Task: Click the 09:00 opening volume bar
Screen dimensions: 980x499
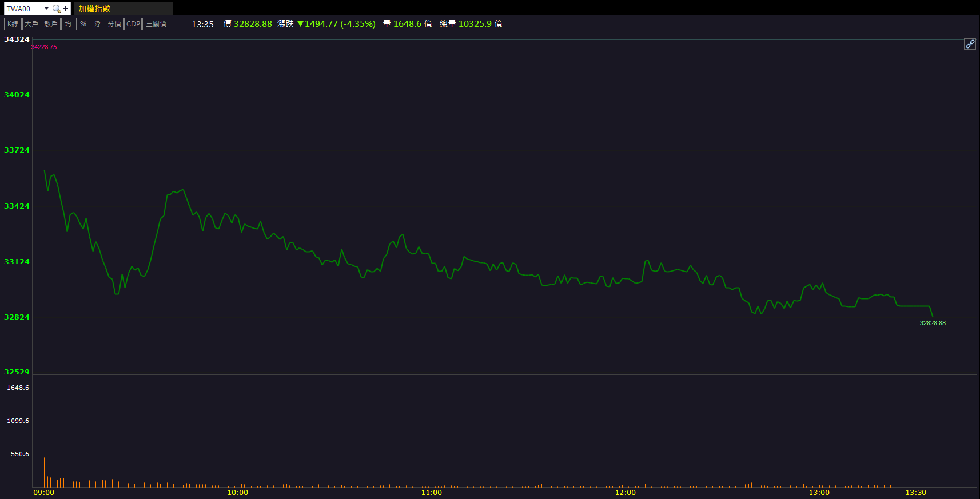Action: point(44,472)
